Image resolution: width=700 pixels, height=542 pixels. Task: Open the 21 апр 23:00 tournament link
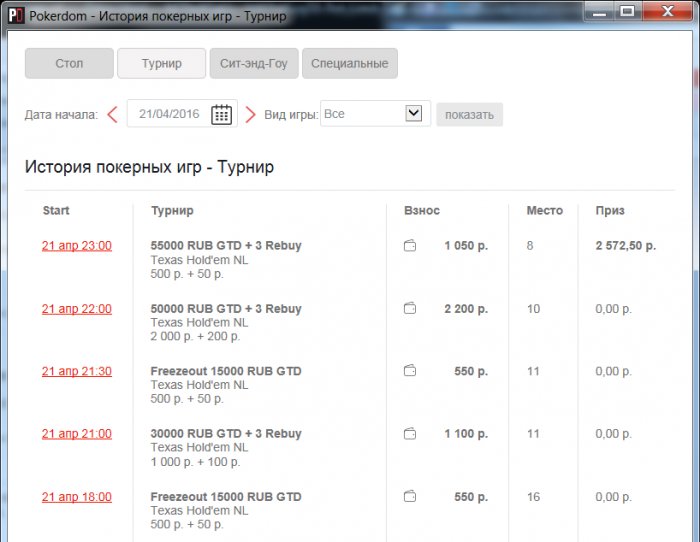pyautogui.click(x=77, y=246)
